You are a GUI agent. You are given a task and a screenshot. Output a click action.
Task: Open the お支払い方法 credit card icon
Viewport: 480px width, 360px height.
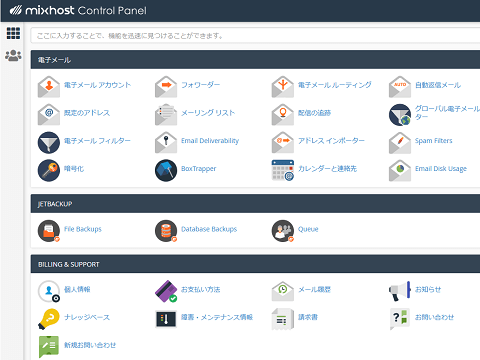166,291
